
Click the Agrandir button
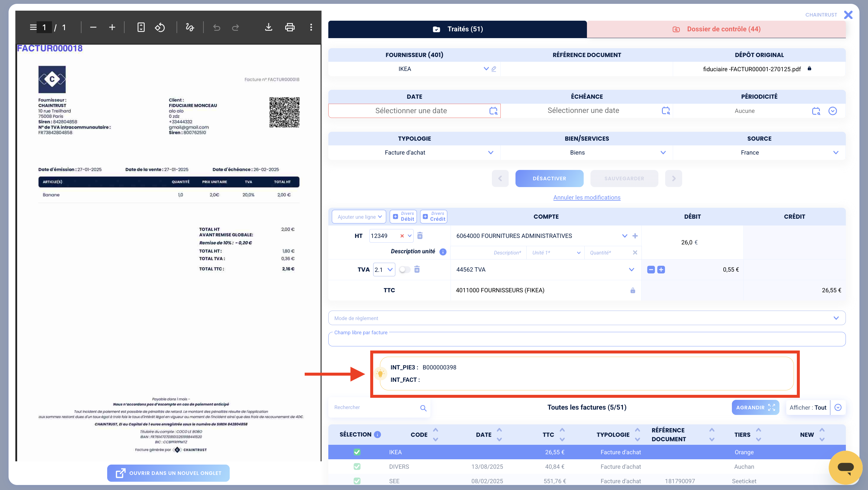pyautogui.click(x=755, y=408)
